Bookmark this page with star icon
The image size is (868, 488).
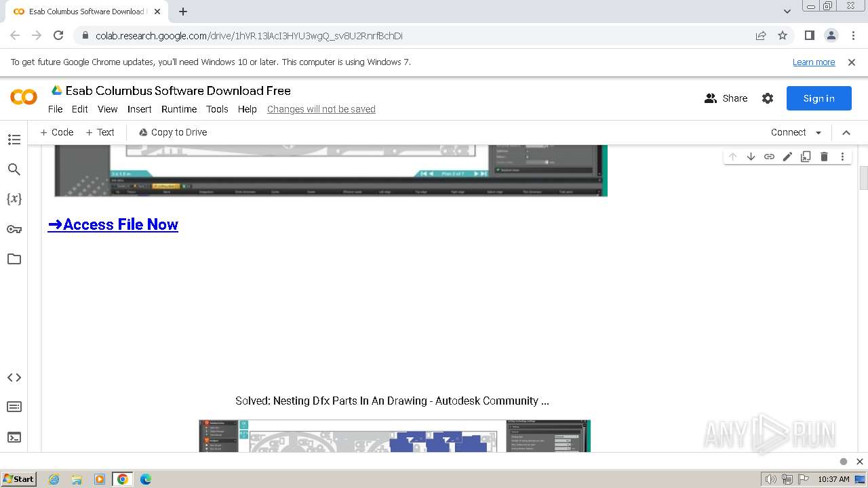pyautogui.click(x=783, y=35)
